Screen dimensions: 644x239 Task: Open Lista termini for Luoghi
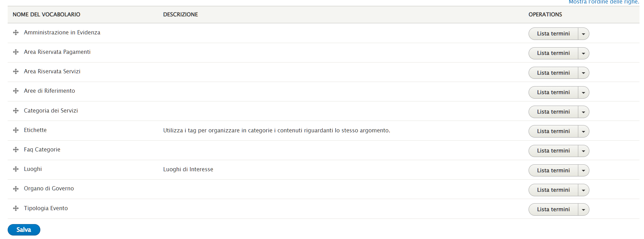[x=553, y=171]
